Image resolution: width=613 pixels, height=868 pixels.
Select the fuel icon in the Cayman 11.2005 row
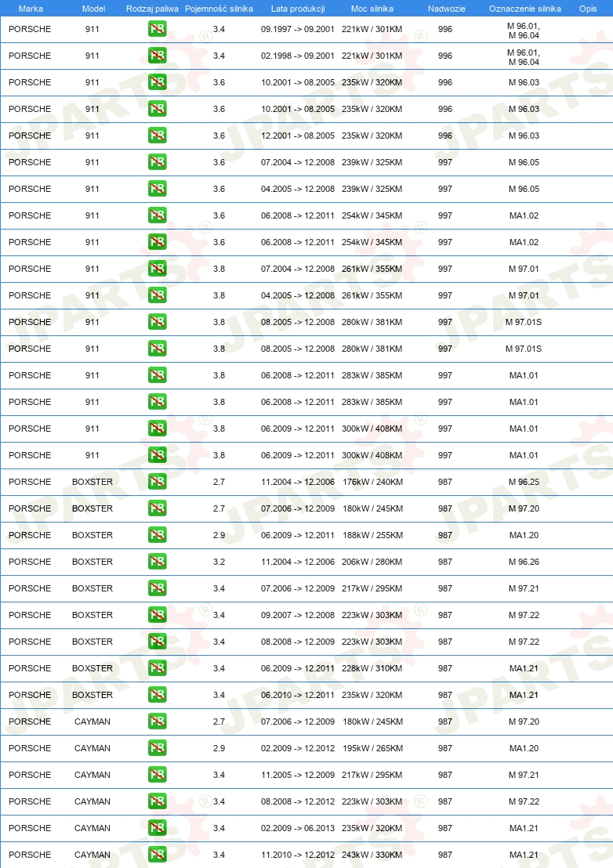tap(158, 775)
